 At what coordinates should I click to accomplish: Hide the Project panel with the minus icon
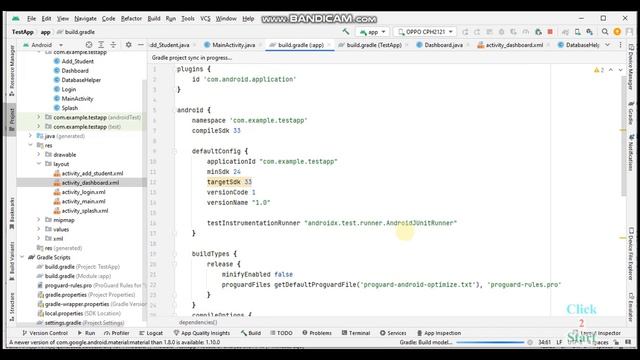coord(140,44)
